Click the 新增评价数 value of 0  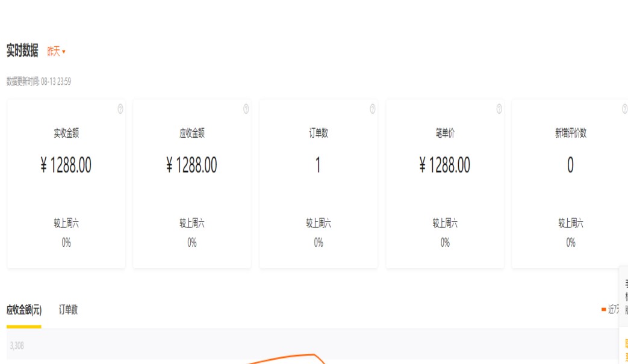click(x=570, y=165)
